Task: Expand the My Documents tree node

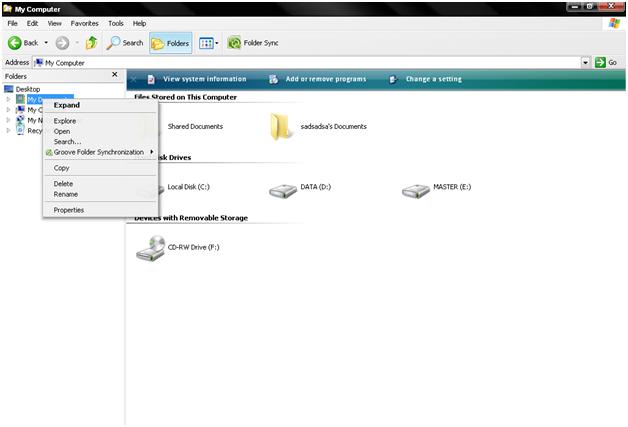Action: point(8,99)
